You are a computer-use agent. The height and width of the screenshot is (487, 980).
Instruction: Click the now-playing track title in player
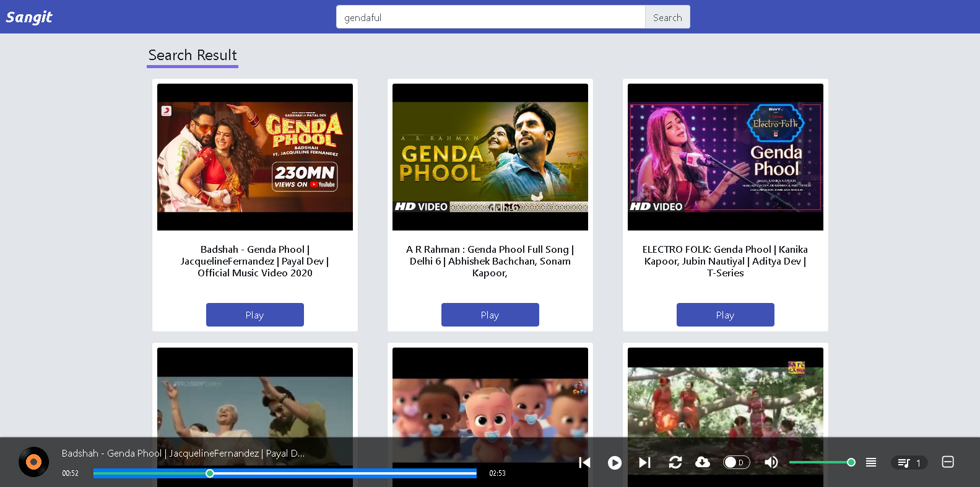(x=183, y=453)
